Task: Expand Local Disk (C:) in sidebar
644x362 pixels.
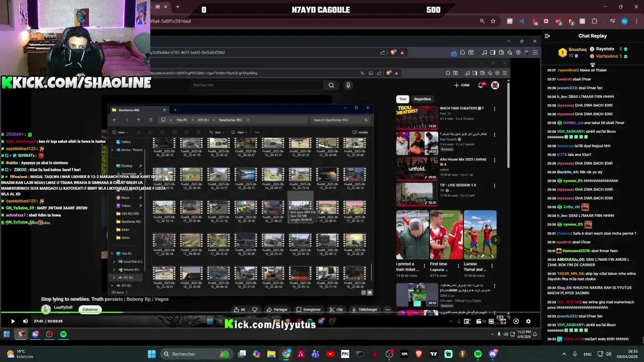Action: coord(114,261)
